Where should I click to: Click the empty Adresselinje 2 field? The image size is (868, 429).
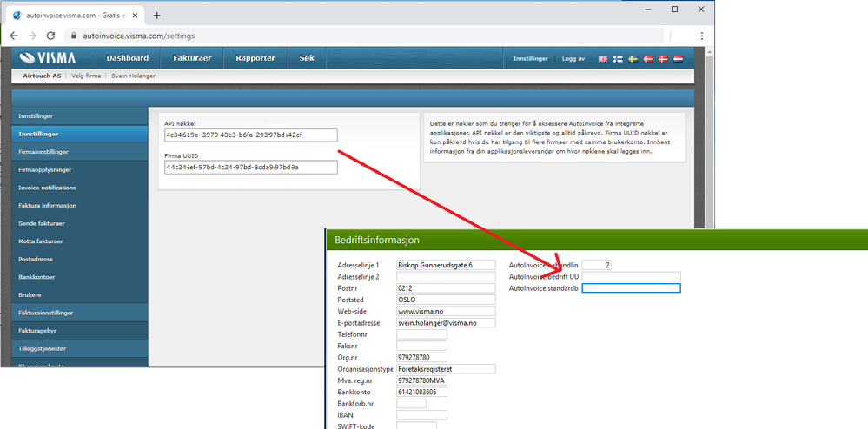pyautogui.click(x=446, y=277)
